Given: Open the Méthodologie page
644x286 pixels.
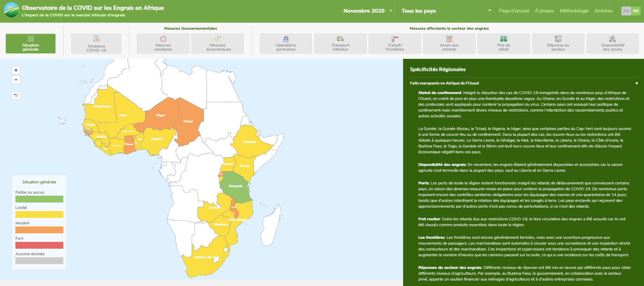Looking at the screenshot, I should pos(574,11).
